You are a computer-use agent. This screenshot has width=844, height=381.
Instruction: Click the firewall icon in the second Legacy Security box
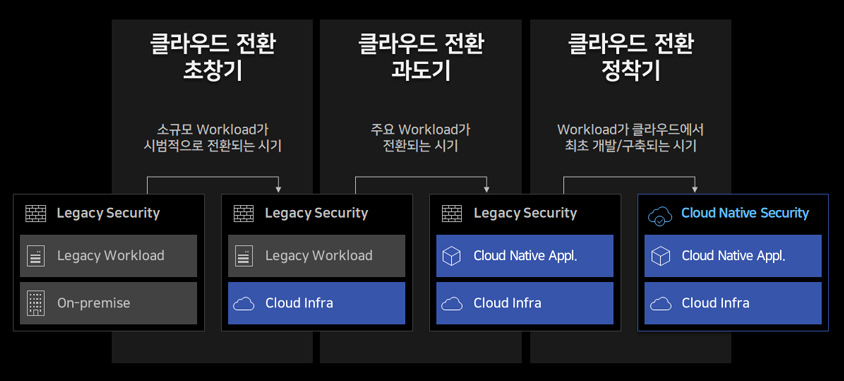pyautogui.click(x=244, y=213)
